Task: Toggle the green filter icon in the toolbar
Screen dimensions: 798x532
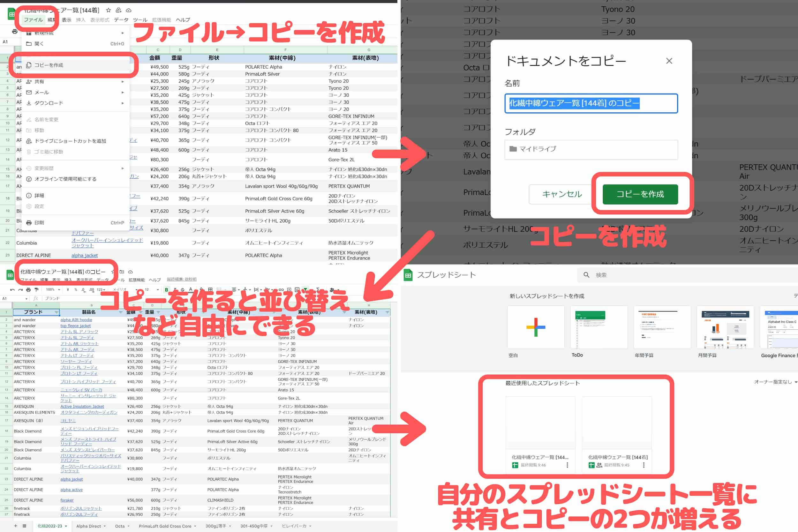Action: (305, 290)
